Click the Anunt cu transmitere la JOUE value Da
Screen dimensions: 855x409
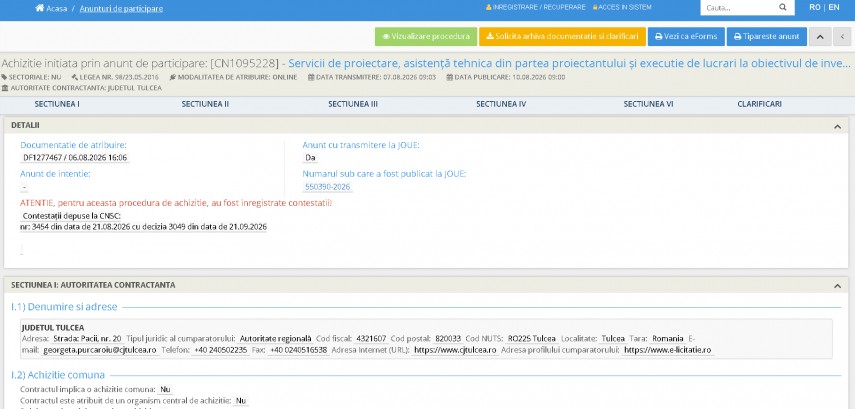310,158
